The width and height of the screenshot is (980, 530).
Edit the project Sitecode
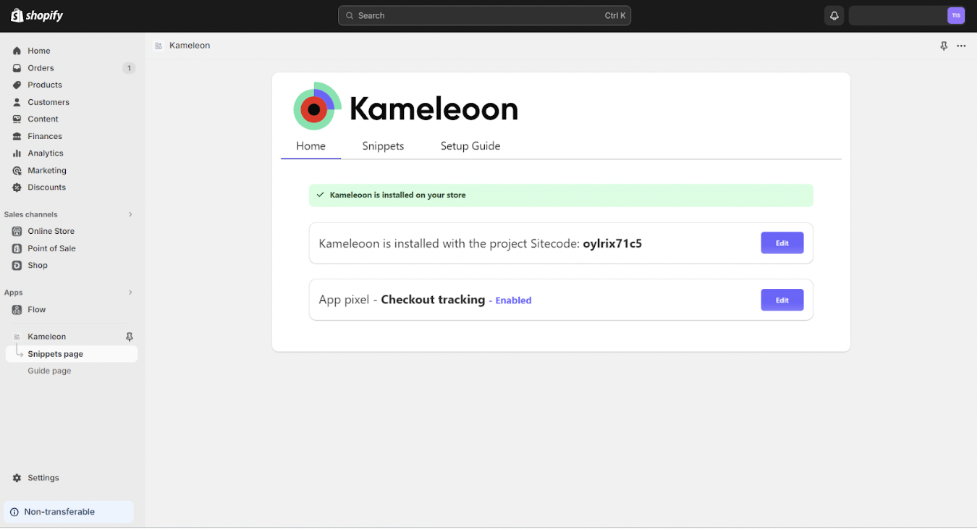pyautogui.click(x=782, y=243)
